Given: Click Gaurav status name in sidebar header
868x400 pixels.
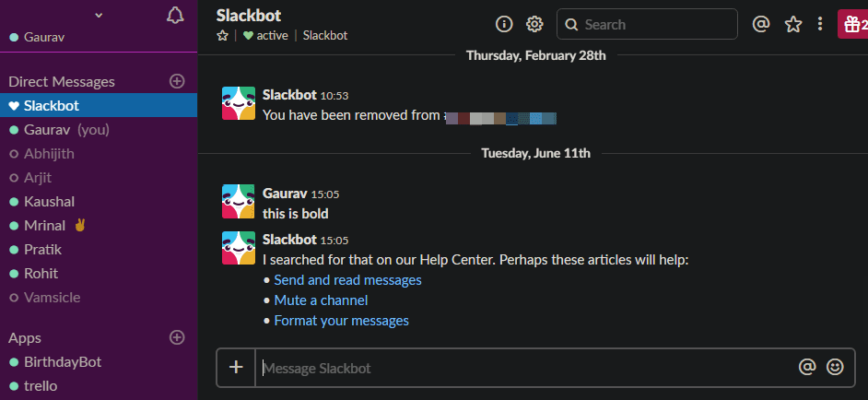Looking at the screenshot, I should coord(44,38).
